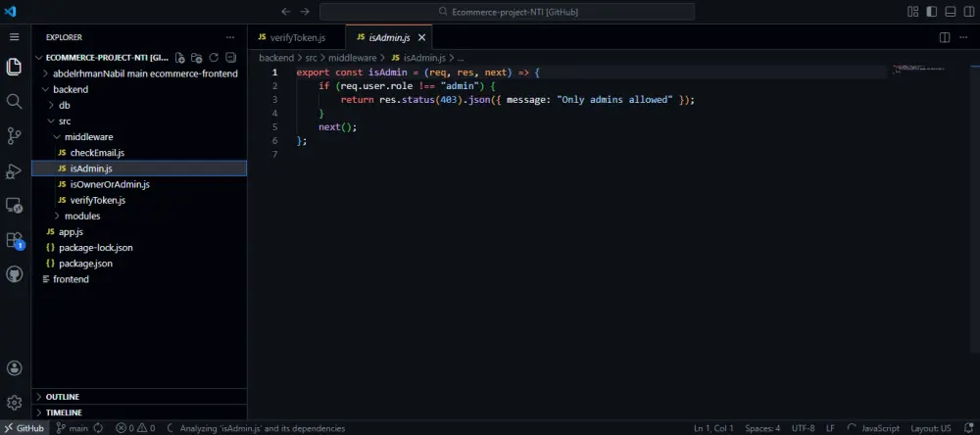Close the isAdmin.js tab
This screenshot has width=980, height=435.
(421, 37)
